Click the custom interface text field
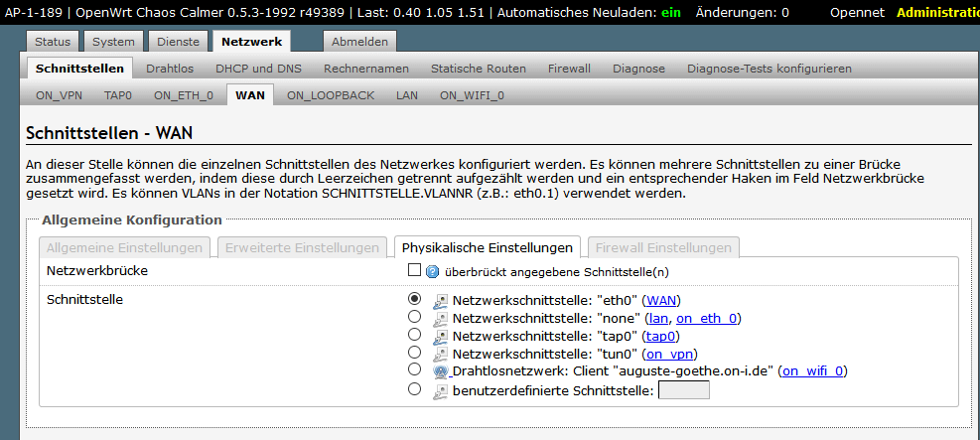This screenshot has width=980, height=440. 684,390
